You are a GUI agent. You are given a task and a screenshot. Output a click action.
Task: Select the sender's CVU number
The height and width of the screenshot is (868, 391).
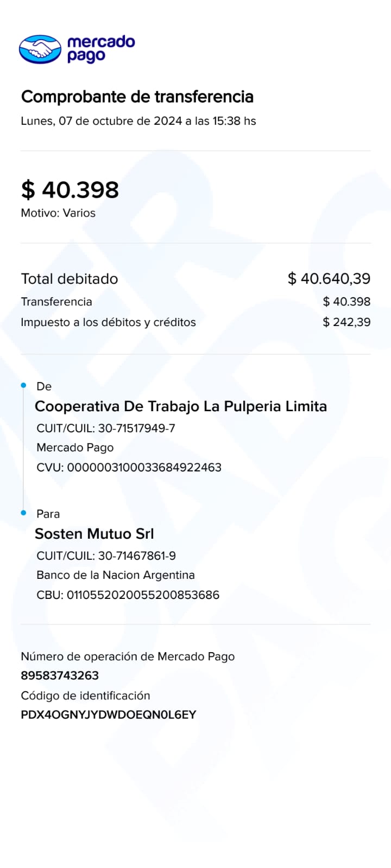(x=144, y=468)
